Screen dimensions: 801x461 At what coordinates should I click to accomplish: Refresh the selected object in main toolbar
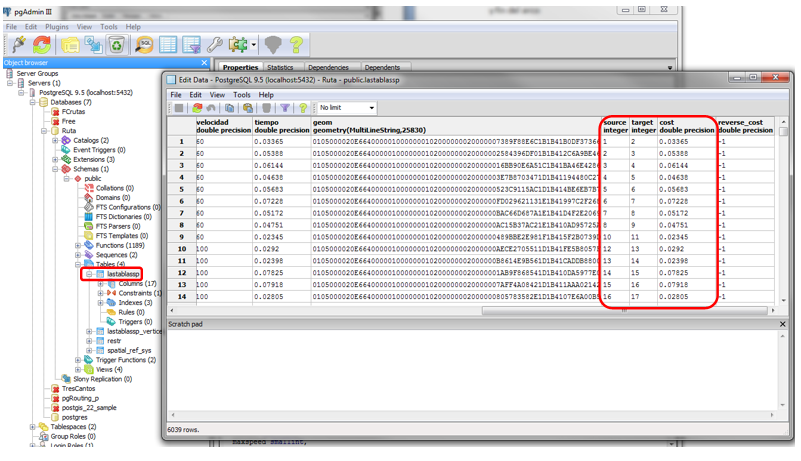click(x=42, y=44)
